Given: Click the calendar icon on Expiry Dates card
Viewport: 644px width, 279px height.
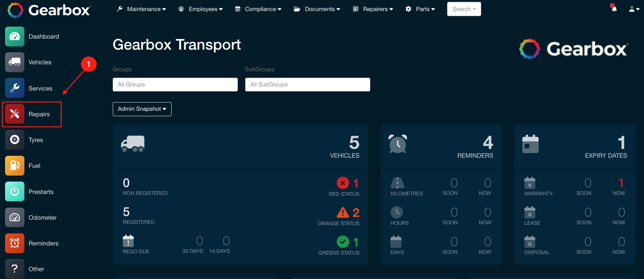Looking at the screenshot, I should tap(530, 144).
